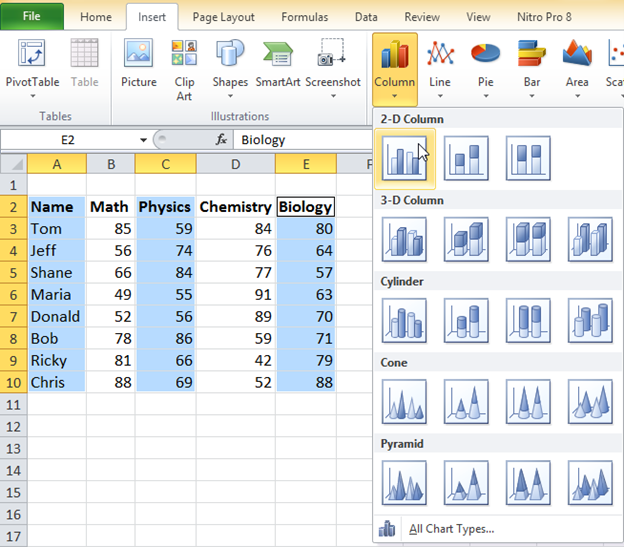
Task: Pick the 100% Stacked Column chart
Action: pos(528,158)
